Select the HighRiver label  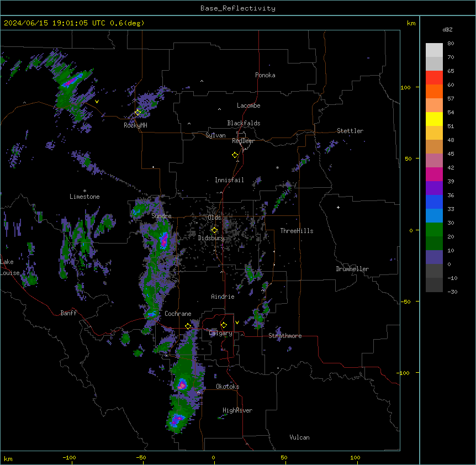click(237, 410)
